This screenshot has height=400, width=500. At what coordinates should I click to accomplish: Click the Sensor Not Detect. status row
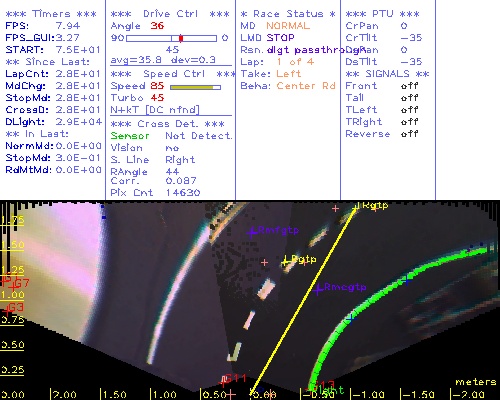point(171,136)
